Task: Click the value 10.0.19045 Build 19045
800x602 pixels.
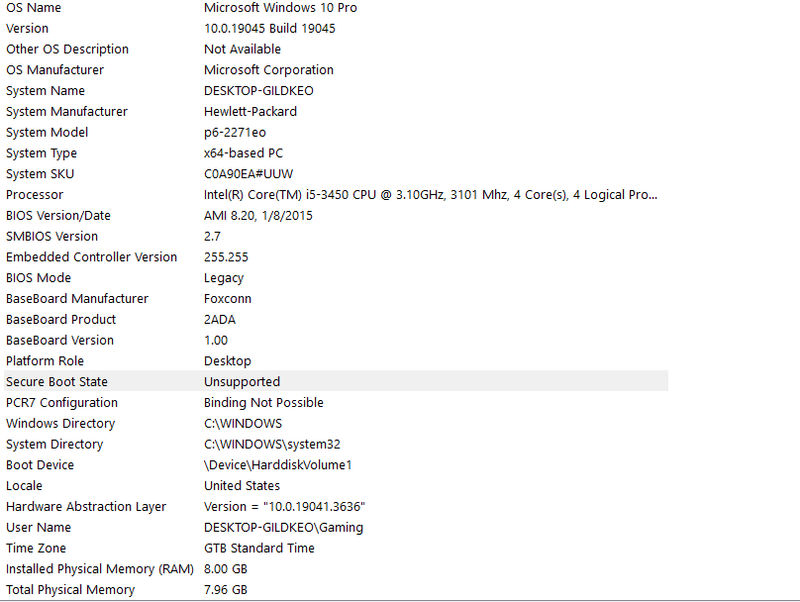Action: click(x=269, y=29)
